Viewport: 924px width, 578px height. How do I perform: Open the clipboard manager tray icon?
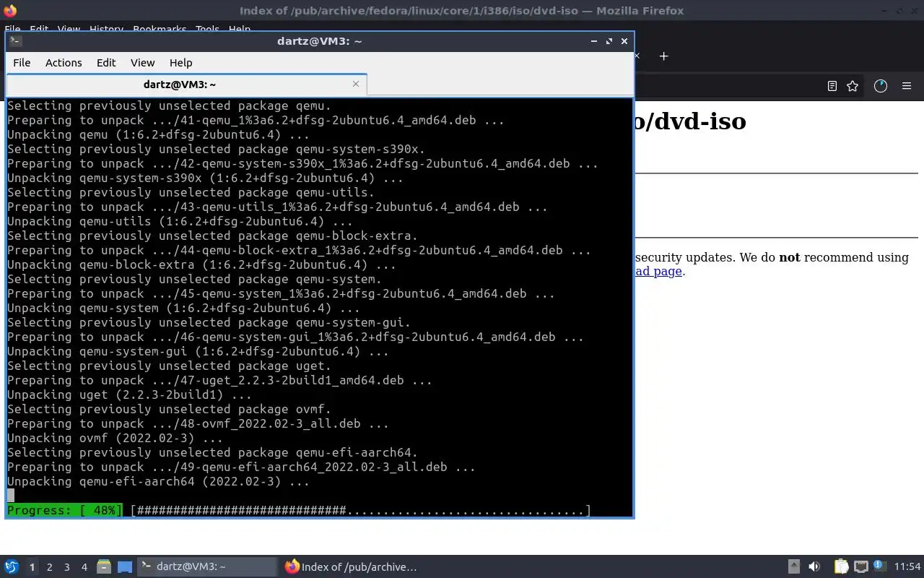[x=841, y=567]
